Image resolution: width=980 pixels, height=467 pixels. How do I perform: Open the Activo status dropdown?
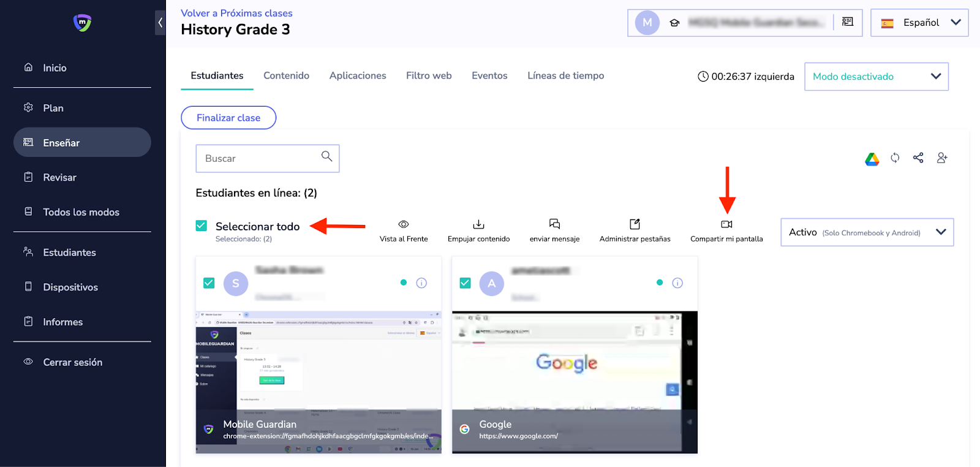pos(867,232)
